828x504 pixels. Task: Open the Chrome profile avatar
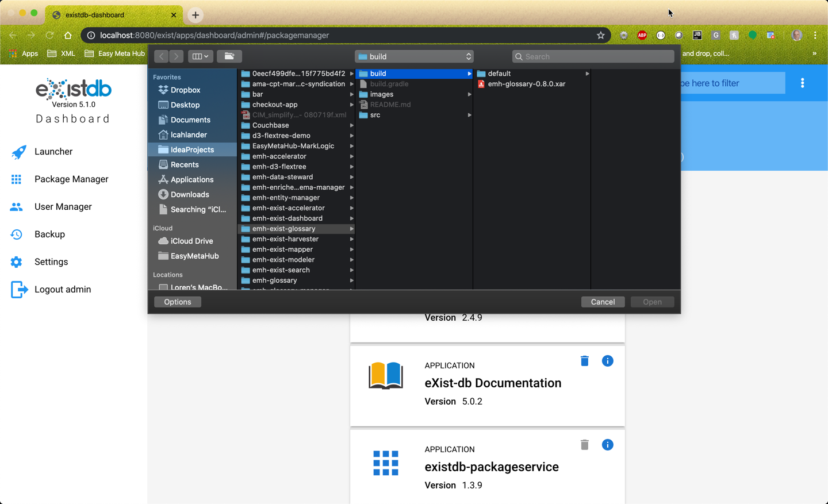tap(797, 36)
